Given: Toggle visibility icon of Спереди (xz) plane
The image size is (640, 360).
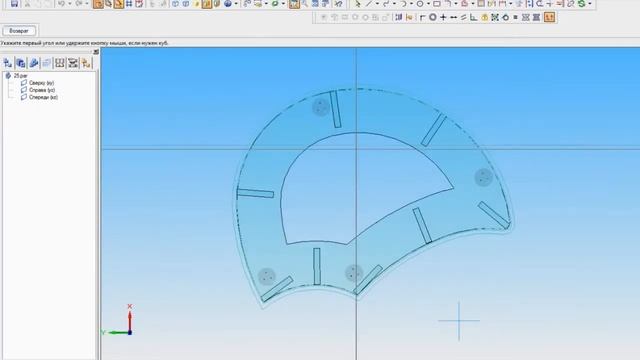Looking at the screenshot, I should 24,98.
